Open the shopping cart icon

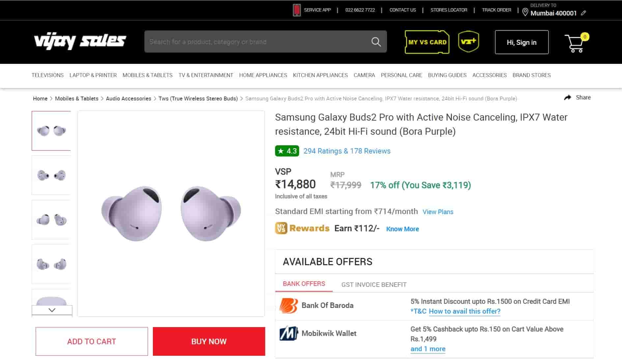575,43
